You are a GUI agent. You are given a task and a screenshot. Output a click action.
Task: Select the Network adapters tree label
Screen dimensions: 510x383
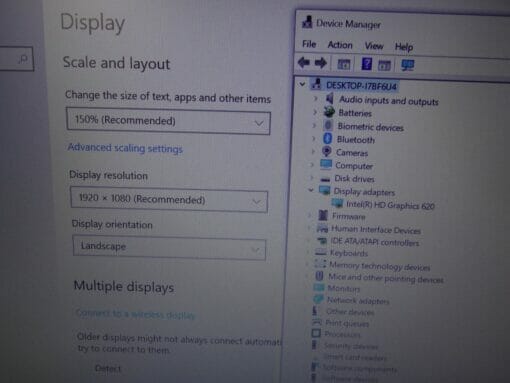358,301
